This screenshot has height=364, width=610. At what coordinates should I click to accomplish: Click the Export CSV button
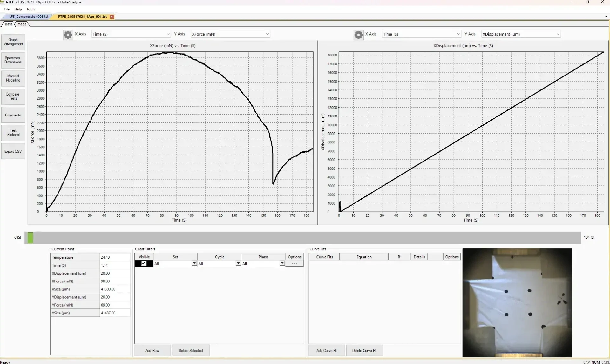tap(13, 151)
